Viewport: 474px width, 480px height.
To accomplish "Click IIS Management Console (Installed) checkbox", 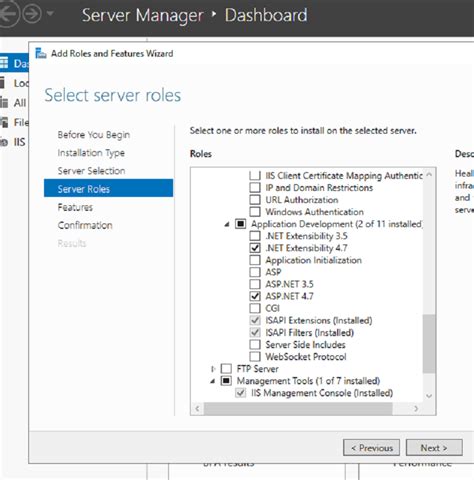I will click(240, 393).
